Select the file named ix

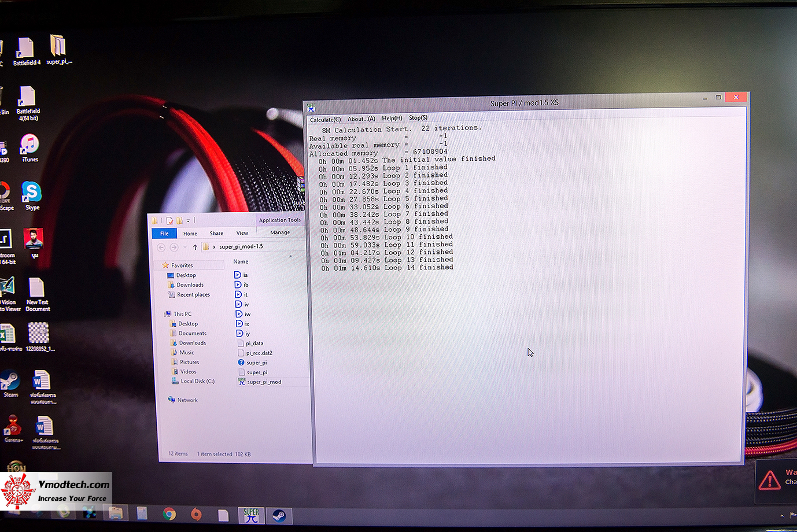point(243,324)
